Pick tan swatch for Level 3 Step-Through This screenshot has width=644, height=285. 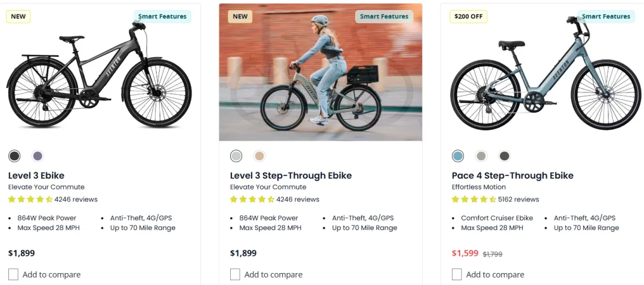259,156
